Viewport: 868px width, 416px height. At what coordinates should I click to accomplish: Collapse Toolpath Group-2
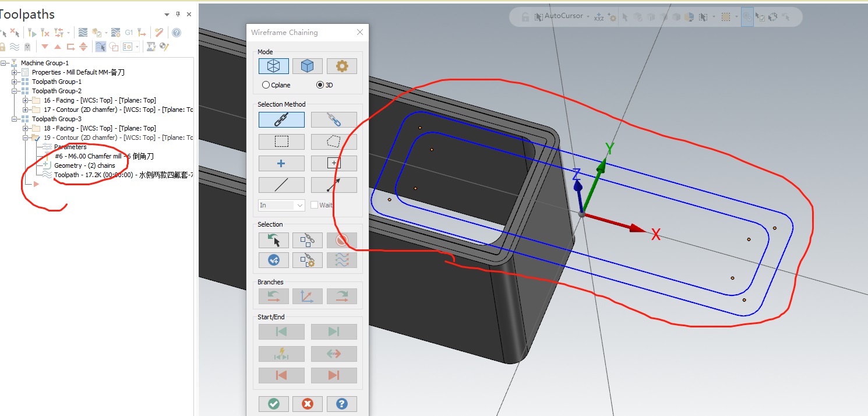(x=15, y=91)
